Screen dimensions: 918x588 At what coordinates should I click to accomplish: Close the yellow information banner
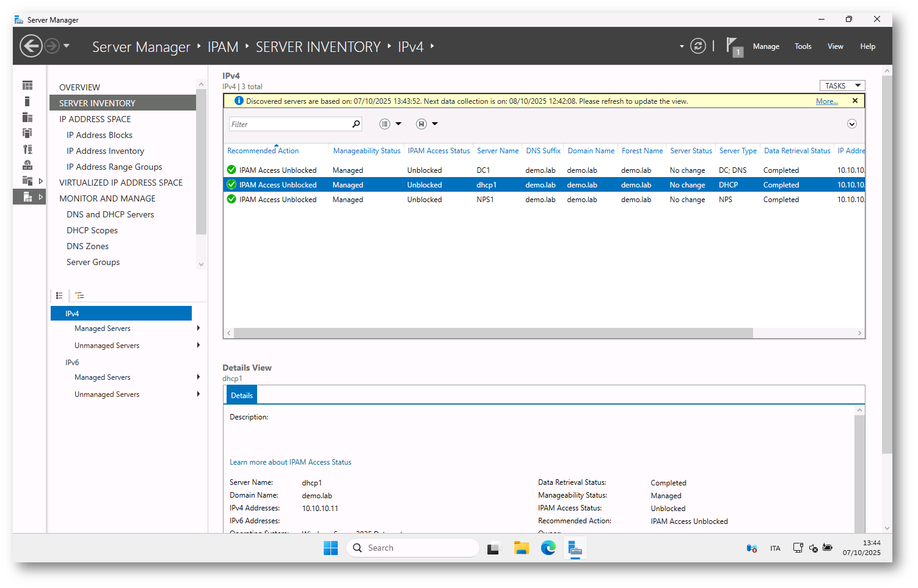coord(855,101)
